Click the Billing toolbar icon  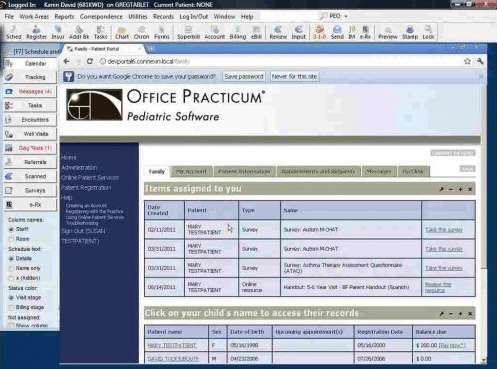pyautogui.click(x=238, y=32)
